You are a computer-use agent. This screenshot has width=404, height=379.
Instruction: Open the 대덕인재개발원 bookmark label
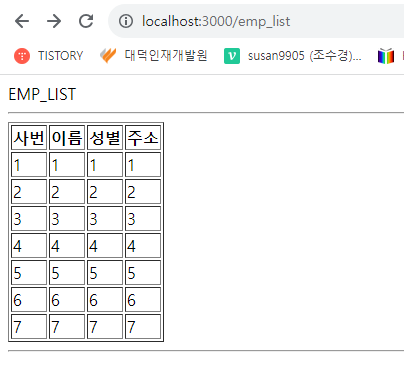166,56
